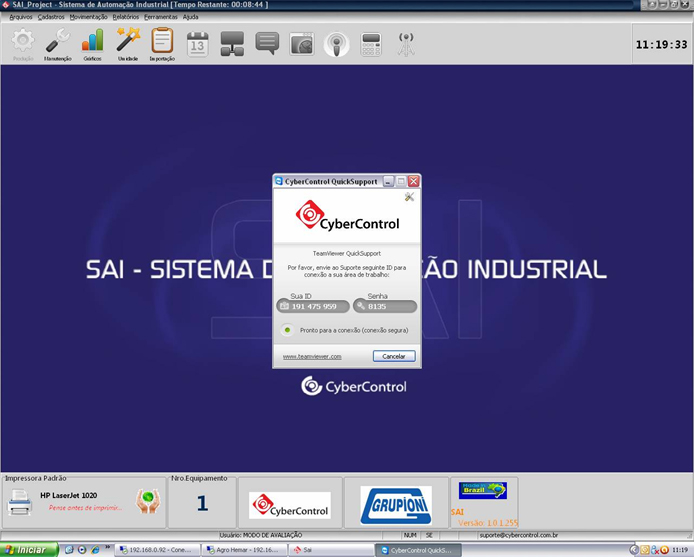Click the Sua ID field
Viewport: 694px width, 557px height.
coord(313,307)
